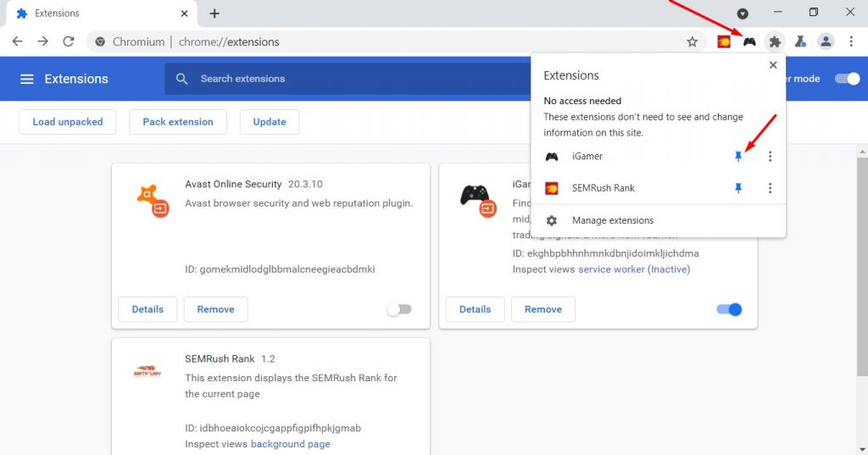Image resolution: width=868 pixels, height=455 pixels.
Task: Click iGamer controller icon in popup
Action: 551,157
